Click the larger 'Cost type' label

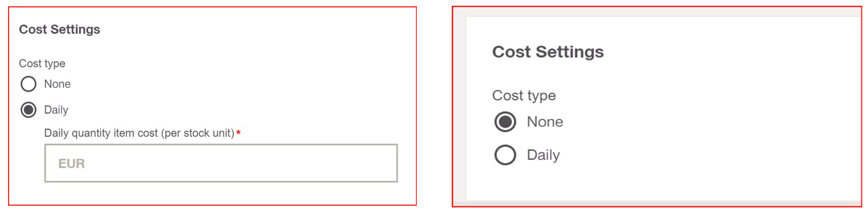(524, 95)
